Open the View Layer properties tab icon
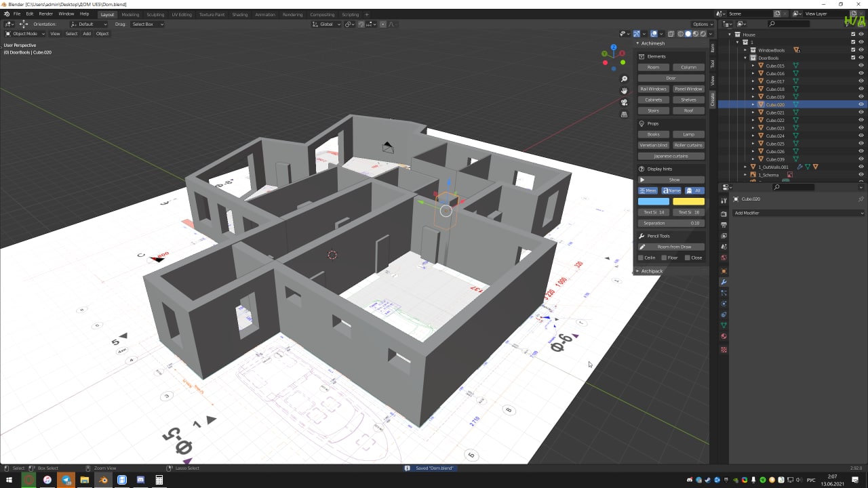 pyautogui.click(x=724, y=236)
